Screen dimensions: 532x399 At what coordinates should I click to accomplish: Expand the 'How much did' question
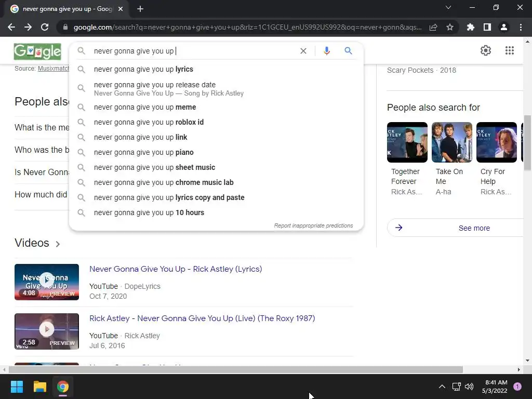(41, 194)
